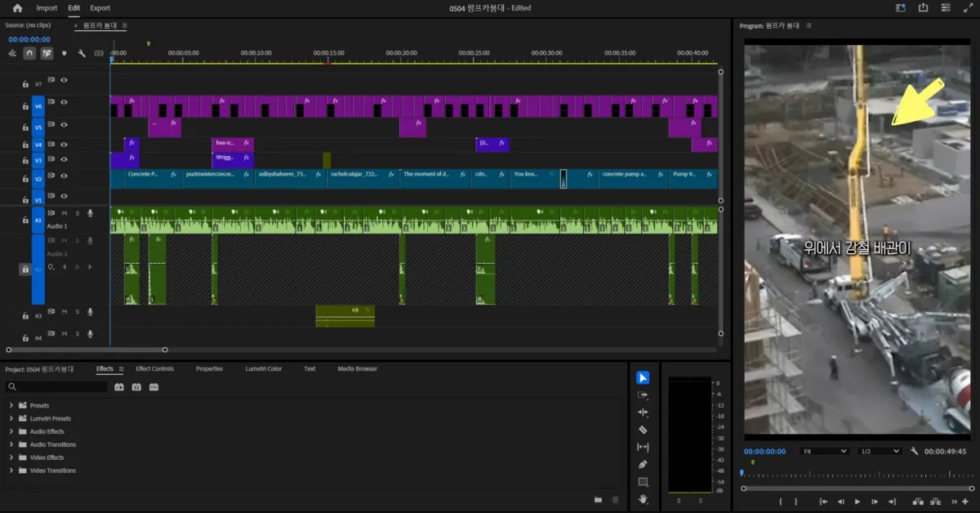Open Program monitor settings wrench
The image size is (980, 513).
tap(914, 451)
